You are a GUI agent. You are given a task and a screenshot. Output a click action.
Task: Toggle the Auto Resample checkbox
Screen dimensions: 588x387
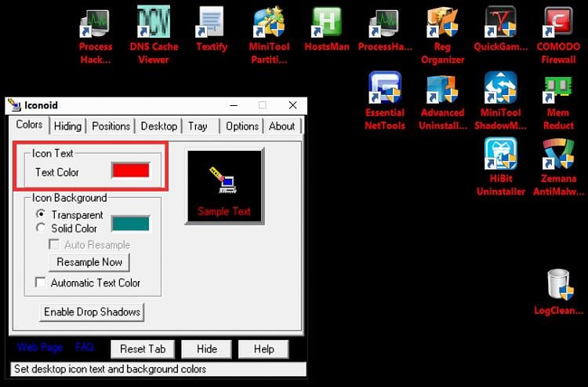click(54, 245)
